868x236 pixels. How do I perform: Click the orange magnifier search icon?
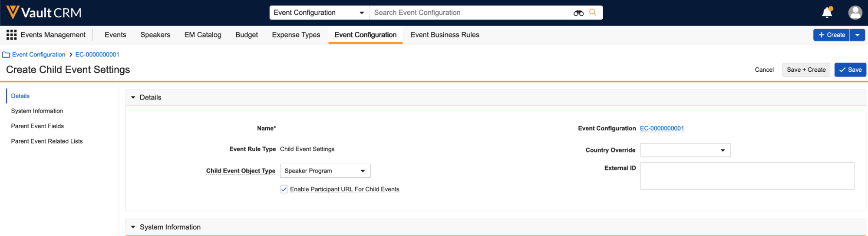tap(593, 13)
